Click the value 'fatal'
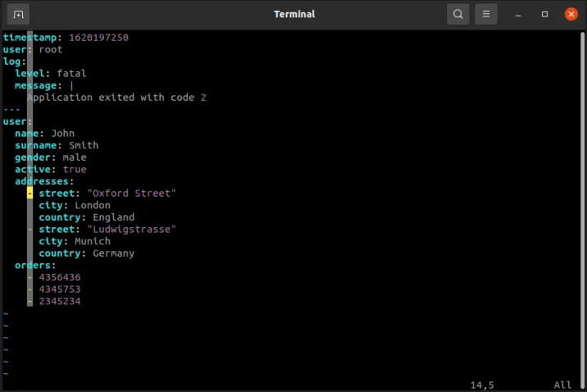587x392 pixels. pos(71,73)
